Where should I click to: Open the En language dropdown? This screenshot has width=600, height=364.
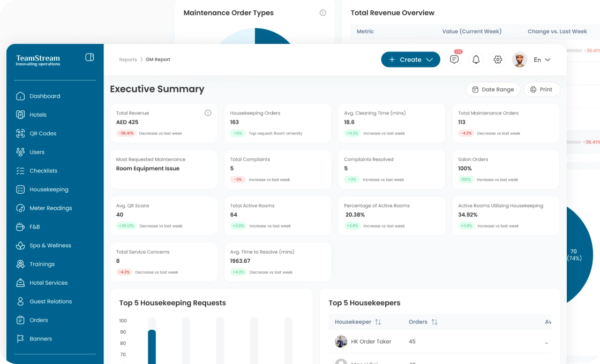click(x=542, y=60)
